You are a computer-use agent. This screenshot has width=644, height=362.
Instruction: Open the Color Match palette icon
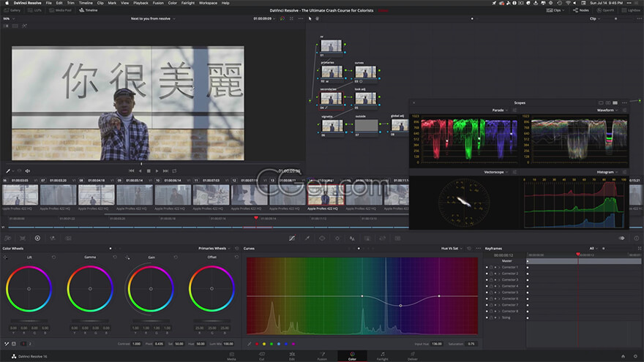coord(23,238)
